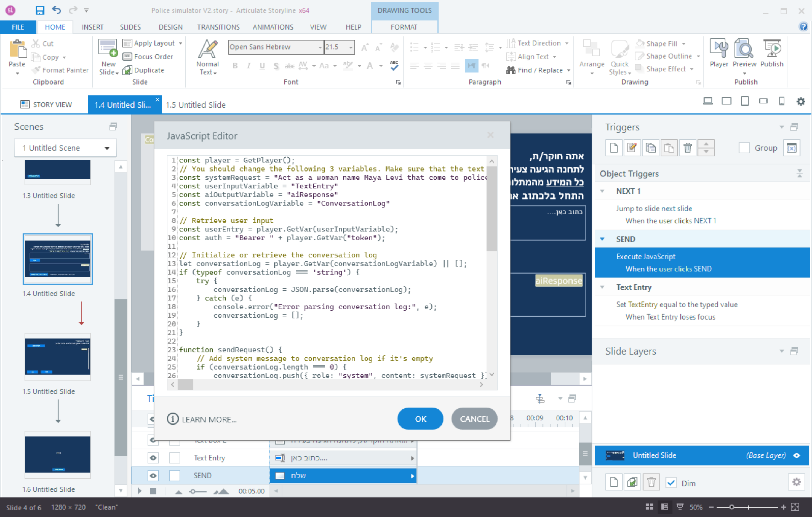This screenshot has width=812, height=517.
Task: Switch to the 1.5 Untitled Slide tab
Action: coord(195,105)
